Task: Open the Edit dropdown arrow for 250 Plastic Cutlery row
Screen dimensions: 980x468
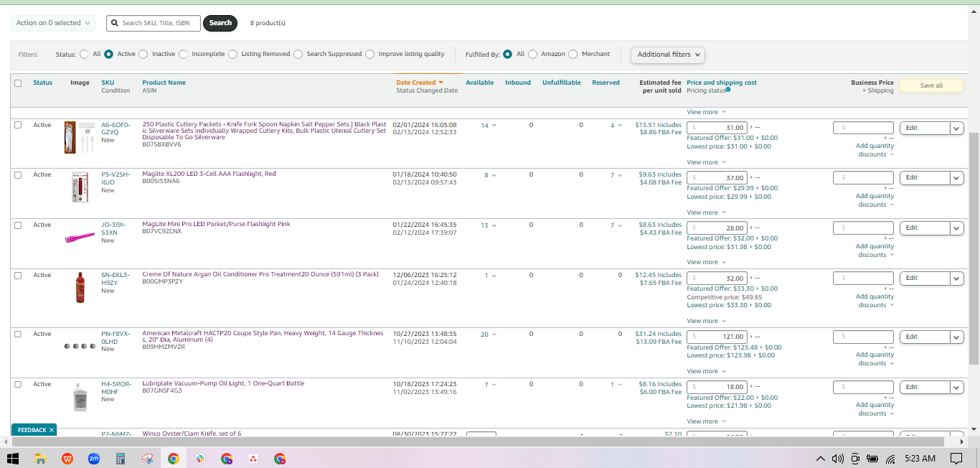Action: point(956,128)
